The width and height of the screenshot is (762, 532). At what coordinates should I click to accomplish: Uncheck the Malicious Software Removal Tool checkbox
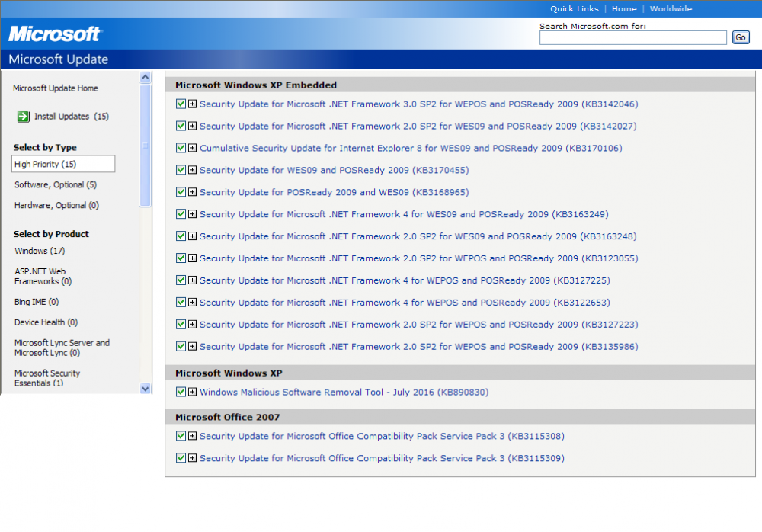tap(181, 392)
